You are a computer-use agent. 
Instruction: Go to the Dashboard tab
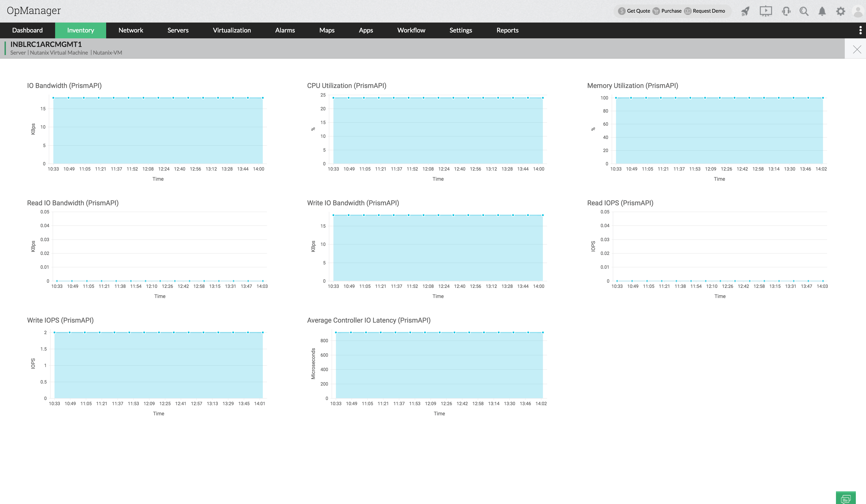(x=28, y=30)
